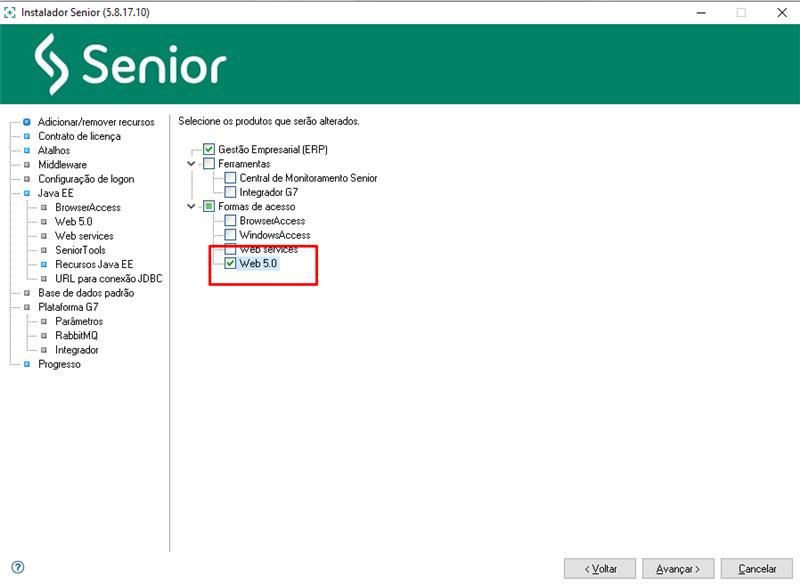
Task: Select Plataforma G7 in sidebar
Action: tap(68, 307)
